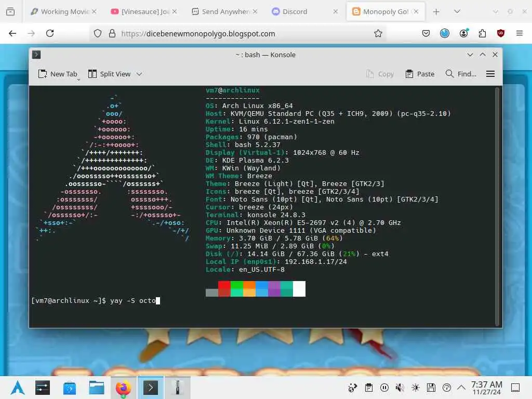
Task: Go back in Firefox
Action: click(12, 33)
